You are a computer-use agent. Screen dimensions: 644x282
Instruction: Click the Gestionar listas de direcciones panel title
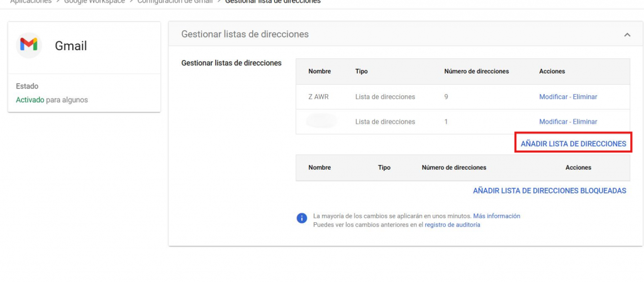pos(245,34)
